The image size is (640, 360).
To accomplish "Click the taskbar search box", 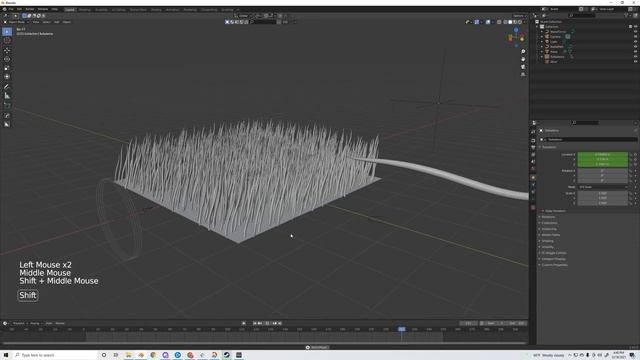I will (x=55, y=355).
